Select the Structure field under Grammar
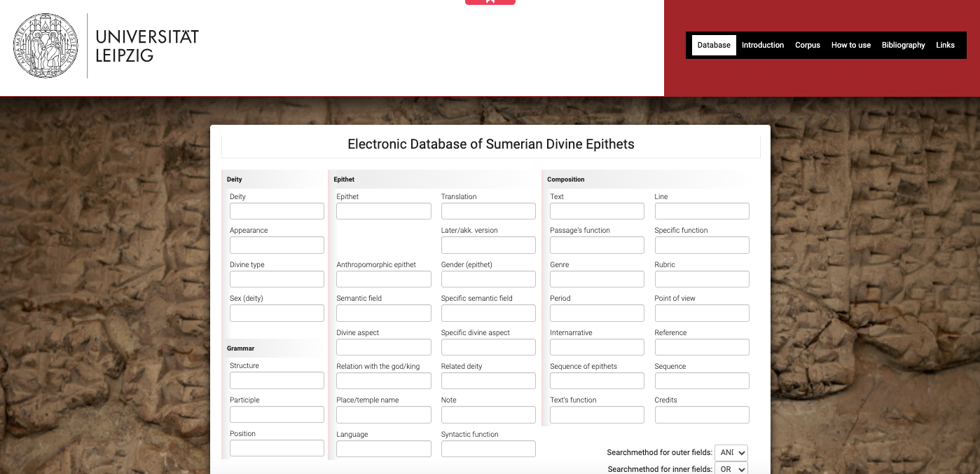980x474 pixels. click(277, 380)
